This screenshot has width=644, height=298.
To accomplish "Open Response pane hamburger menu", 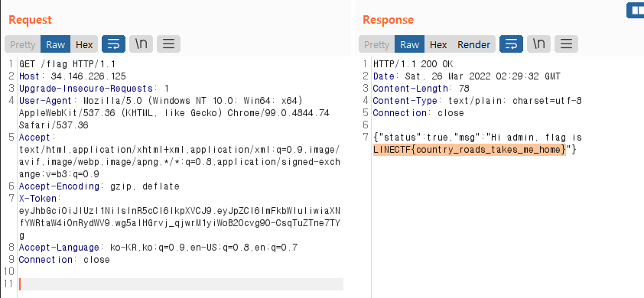I will pyautogui.click(x=566, y=44).
